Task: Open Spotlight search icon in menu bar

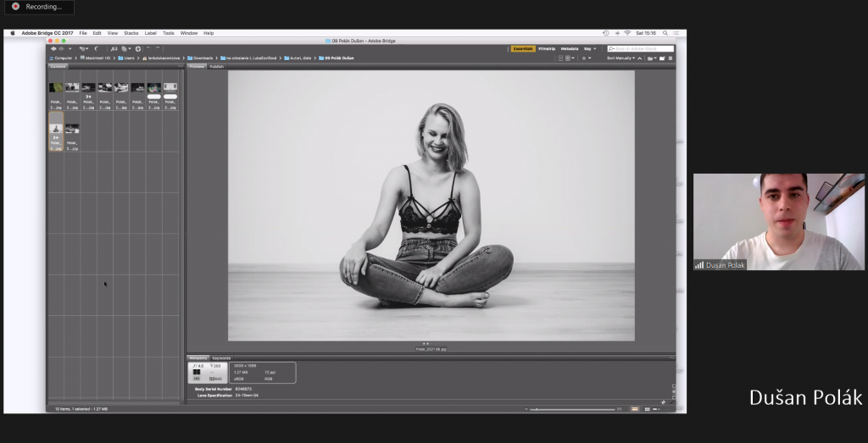Action: (665, 33)
